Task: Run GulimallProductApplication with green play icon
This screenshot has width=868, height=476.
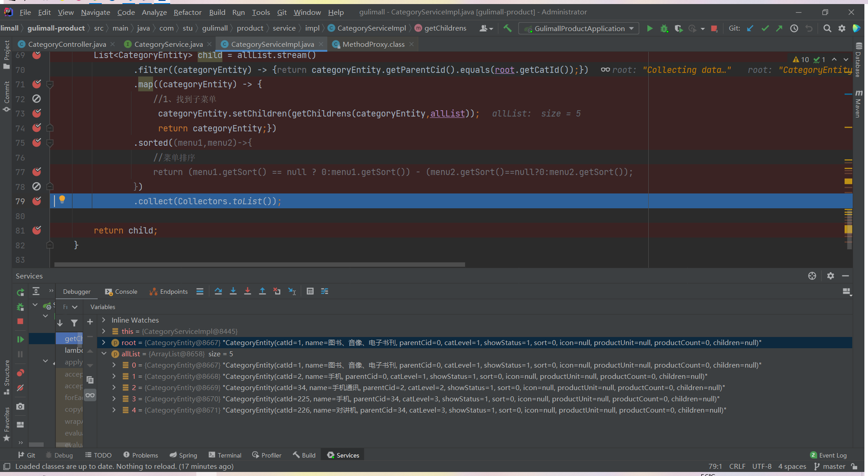Action: [x=650, y=28]
